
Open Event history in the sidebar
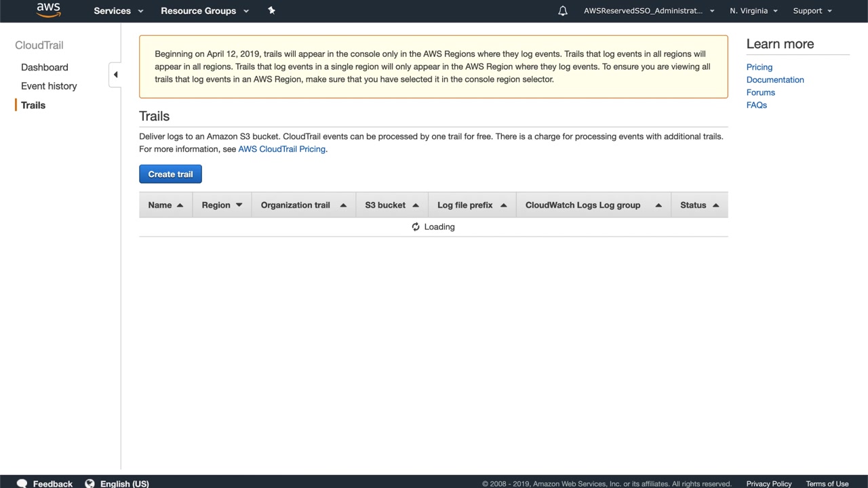pos(49,86)
